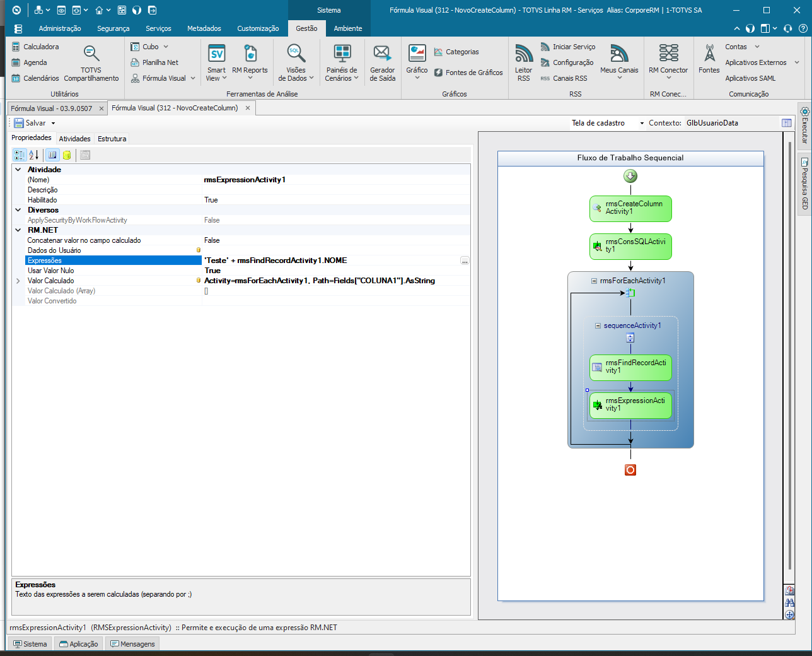Launch Planilha Net
Screen dimensions: 812x656
154,62
